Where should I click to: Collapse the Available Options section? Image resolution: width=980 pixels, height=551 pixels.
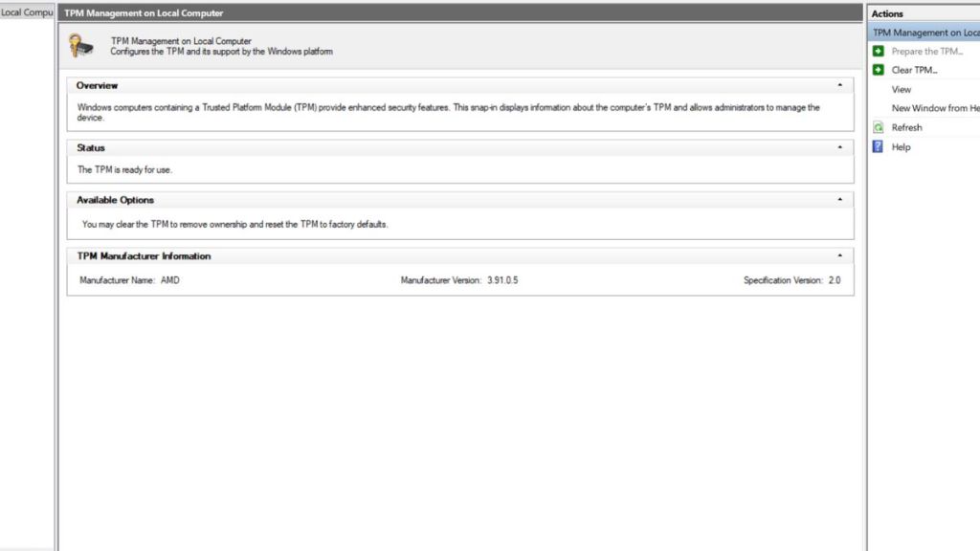[x=839, y=200]
